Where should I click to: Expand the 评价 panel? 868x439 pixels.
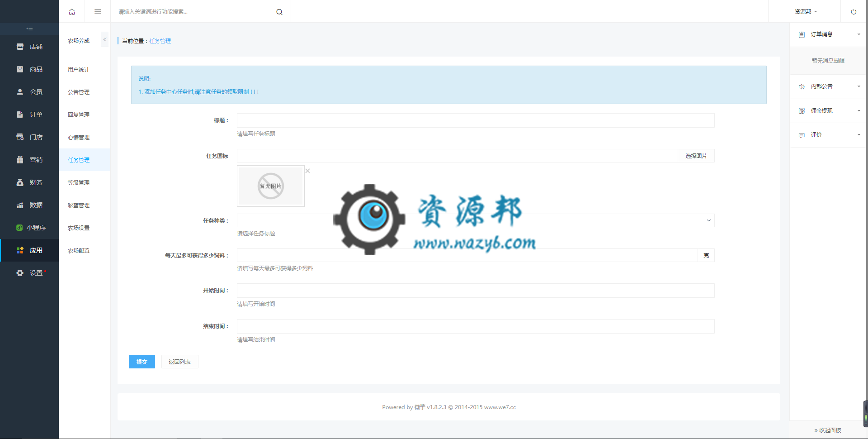pos(828,135)
